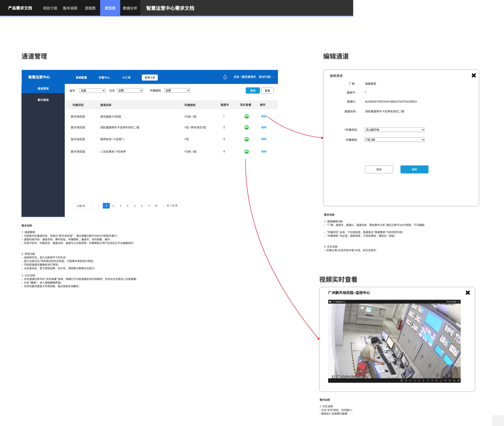This screenshot has height=426, width=504.
Task: Click the notification bell icon
Action: pos(225,77)
